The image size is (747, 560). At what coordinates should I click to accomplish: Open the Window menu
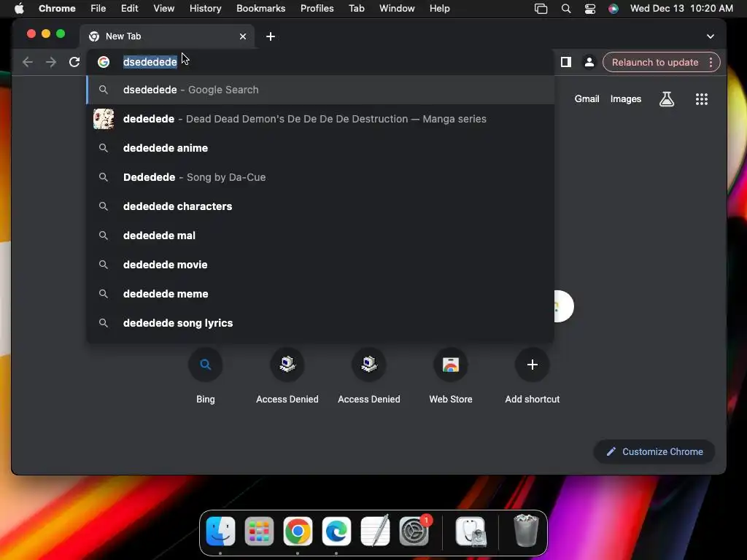(397, 9)
